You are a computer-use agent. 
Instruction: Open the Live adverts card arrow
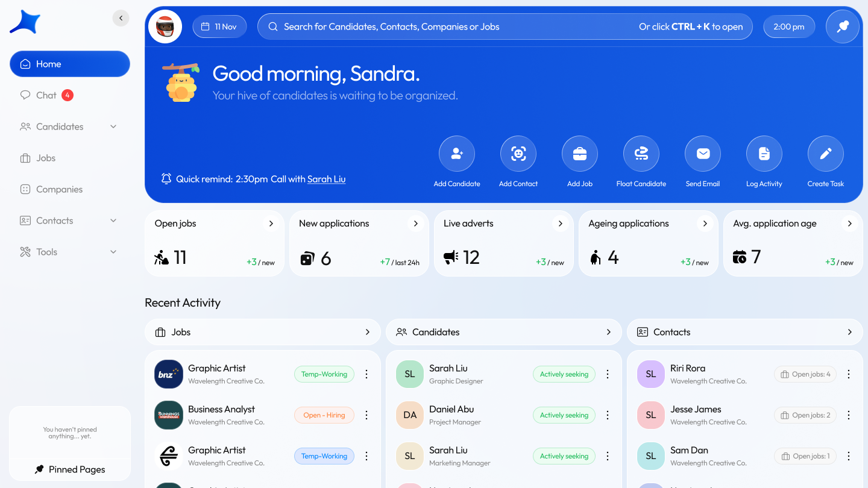(561, 224)
